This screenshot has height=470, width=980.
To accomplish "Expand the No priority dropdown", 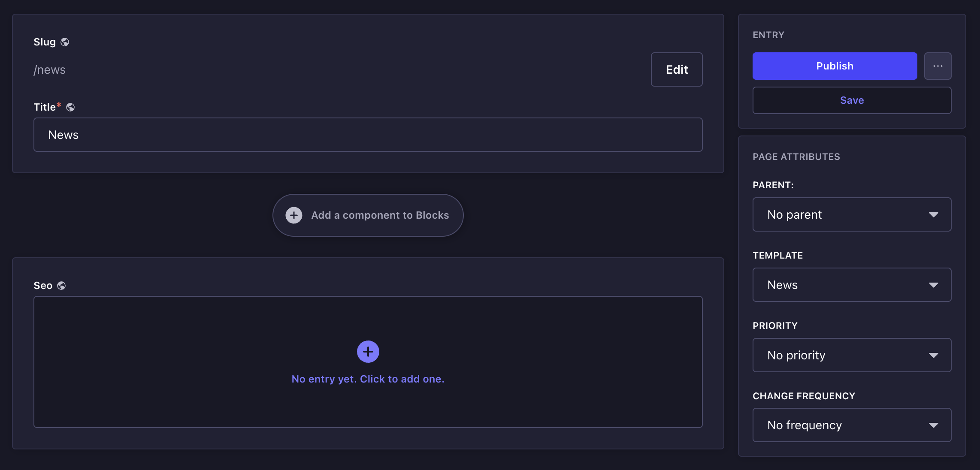I will (852, 355).
